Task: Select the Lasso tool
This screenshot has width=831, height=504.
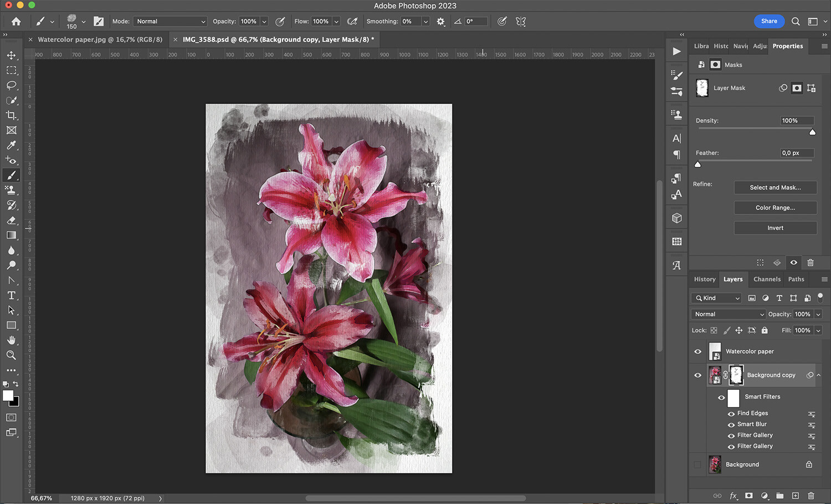Action: 11,85
